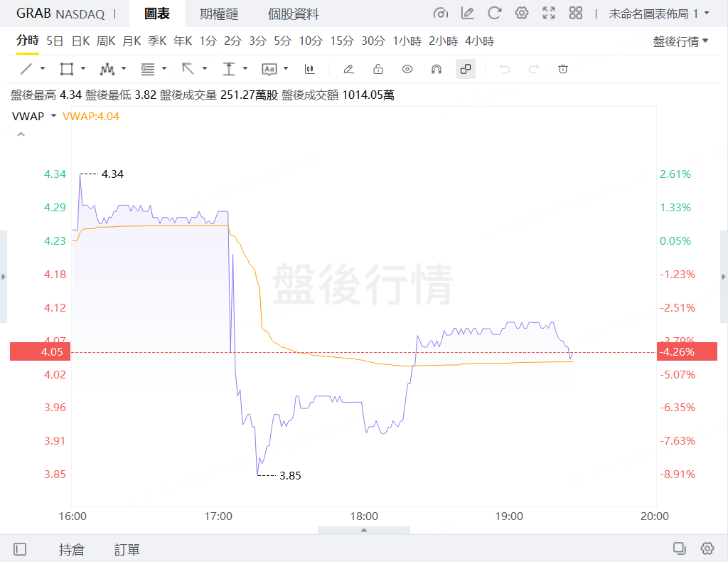The width and height of the screenshot is (728, 562).
Task: Expand measure tool options arrow
Action: tap(245, 69)
